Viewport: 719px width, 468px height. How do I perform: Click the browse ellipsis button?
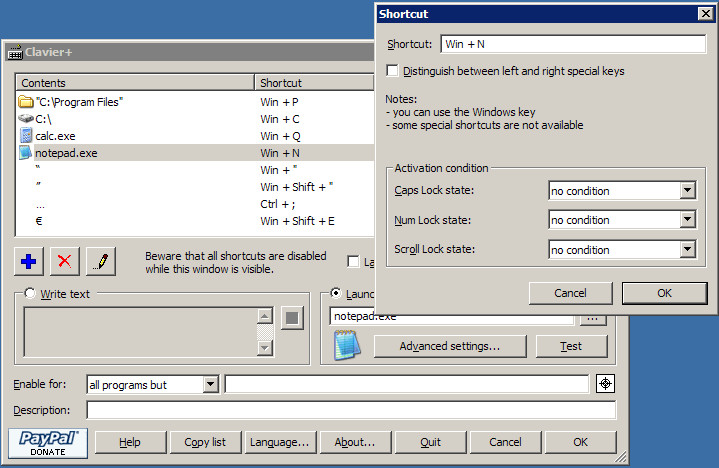point(592,320)
